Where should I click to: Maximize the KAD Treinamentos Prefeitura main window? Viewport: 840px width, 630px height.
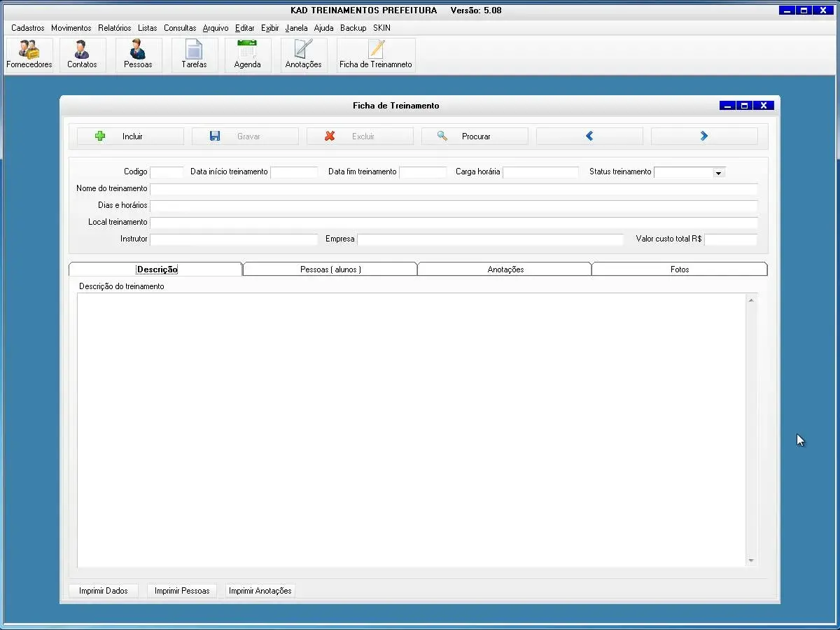coord(804,10)
